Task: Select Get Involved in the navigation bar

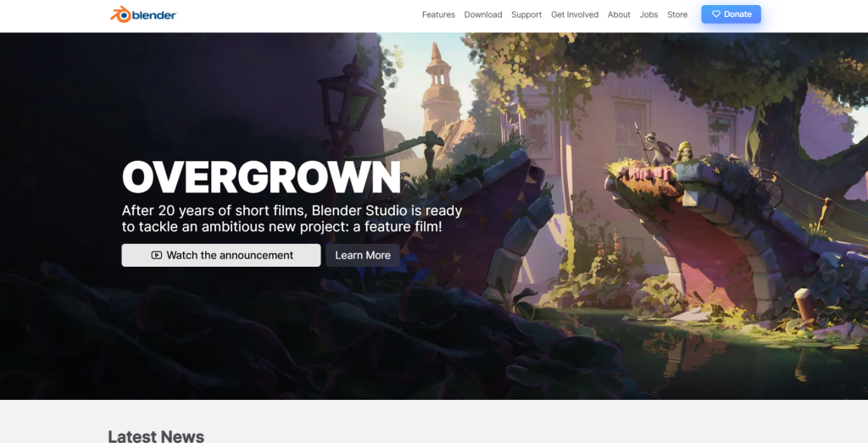Action: [x=575, y=15]
